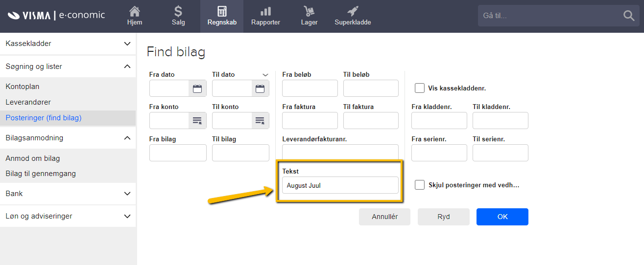Click the search magnifier icon
644x265 pixels.
pyautogui.click(x=629, y=16)
